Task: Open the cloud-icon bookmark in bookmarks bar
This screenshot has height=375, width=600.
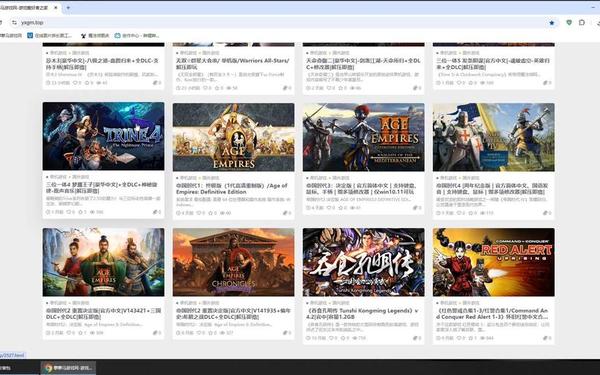Action: (137, 36)
